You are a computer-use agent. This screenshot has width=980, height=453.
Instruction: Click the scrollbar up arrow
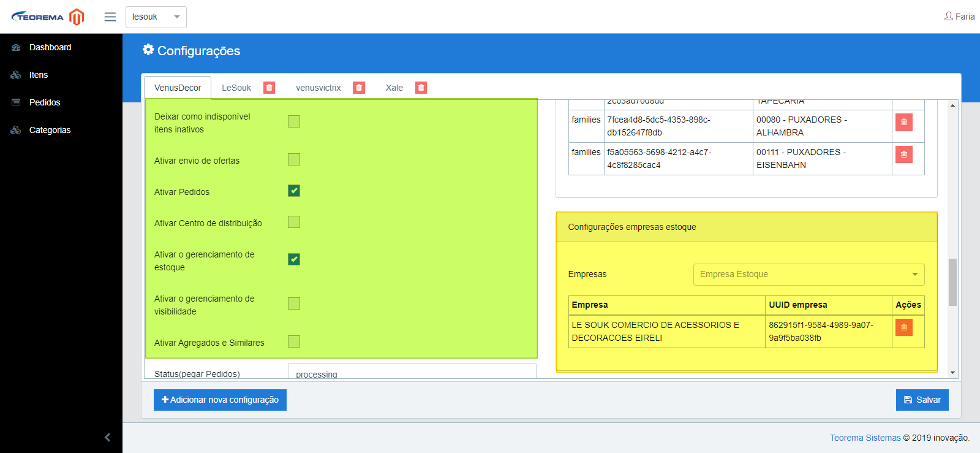tap(952, 105)
